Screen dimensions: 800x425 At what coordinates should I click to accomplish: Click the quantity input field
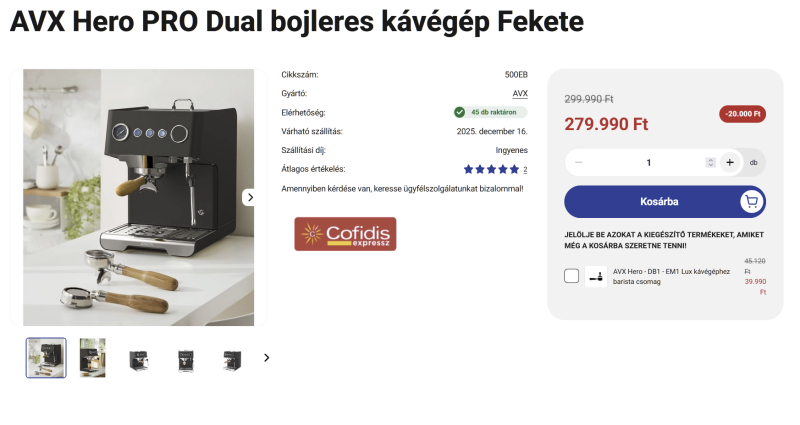click(x=648, y=162)
